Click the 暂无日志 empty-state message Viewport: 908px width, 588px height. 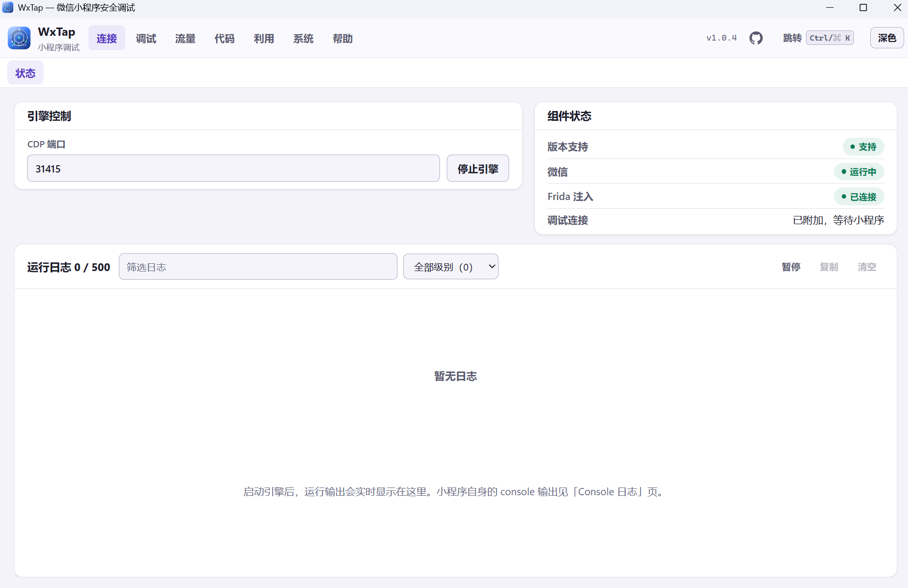pyautogui.click(x=455, y=376)
